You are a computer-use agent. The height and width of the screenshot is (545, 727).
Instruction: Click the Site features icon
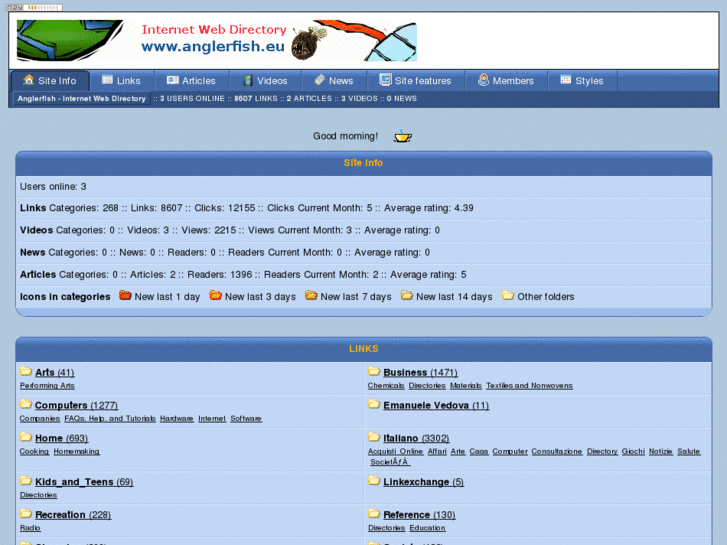[x=385, y=80]
